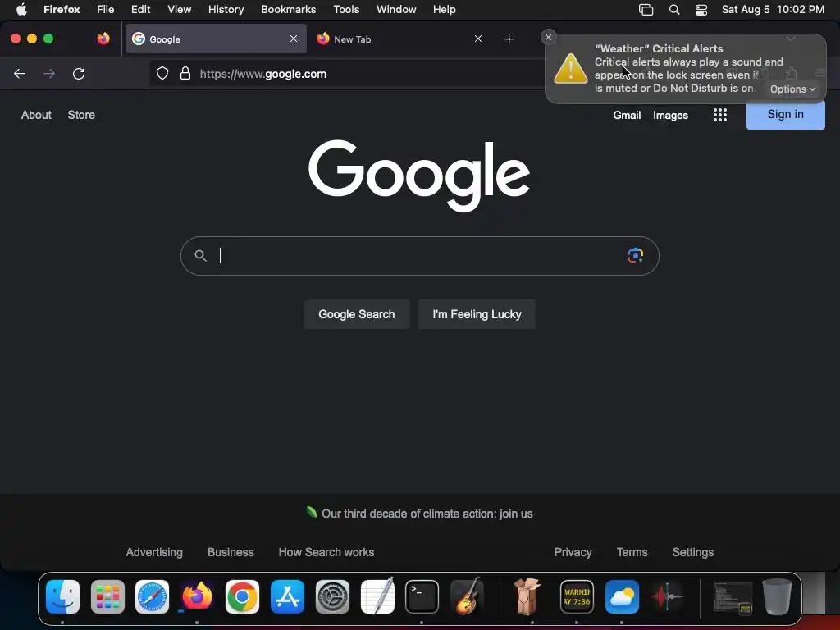
Task: Open a new tab with plus button
Action: tap(509, 39)
